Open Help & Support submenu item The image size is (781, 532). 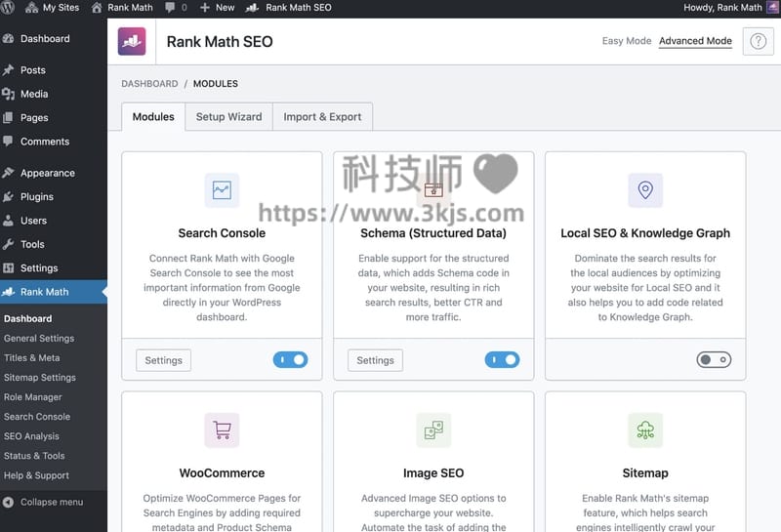(36, 475)
